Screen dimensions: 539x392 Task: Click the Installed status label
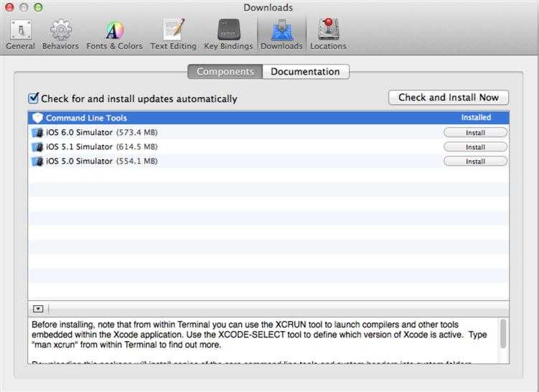click(x=476, y=117)
